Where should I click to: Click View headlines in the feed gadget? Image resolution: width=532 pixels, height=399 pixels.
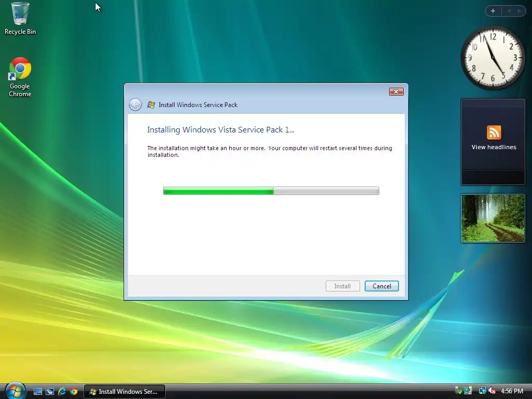[494, 147]
